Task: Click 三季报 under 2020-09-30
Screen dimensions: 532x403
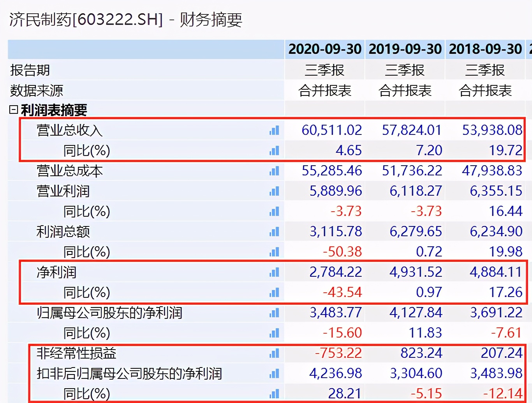Action: click(325, 70)
